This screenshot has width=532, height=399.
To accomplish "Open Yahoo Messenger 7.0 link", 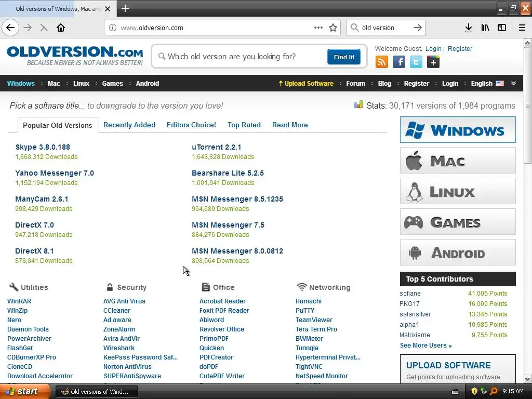I will coord(55,173).
